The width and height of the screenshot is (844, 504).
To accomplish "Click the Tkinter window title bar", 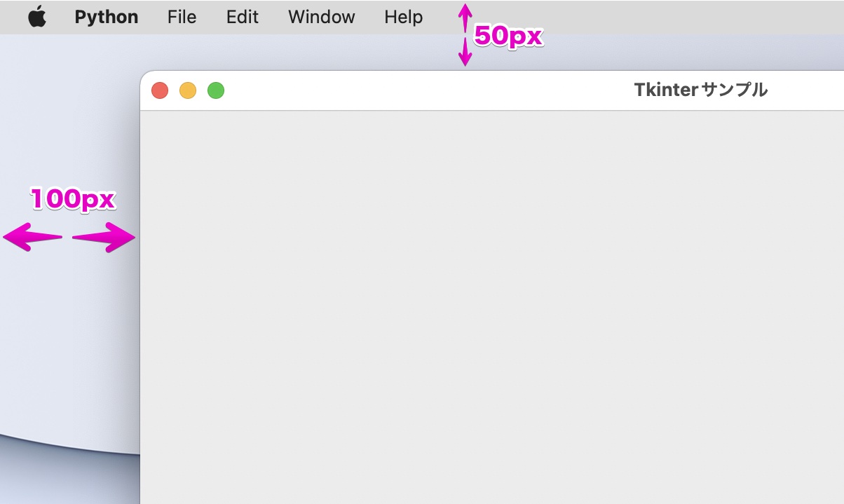I will pyautogui.click(x=456, y=90).
